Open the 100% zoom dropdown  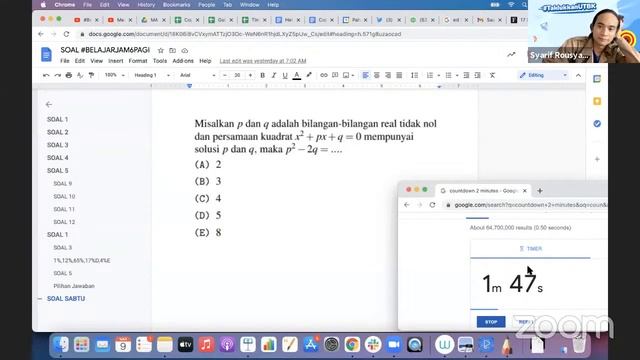[115, 76]
